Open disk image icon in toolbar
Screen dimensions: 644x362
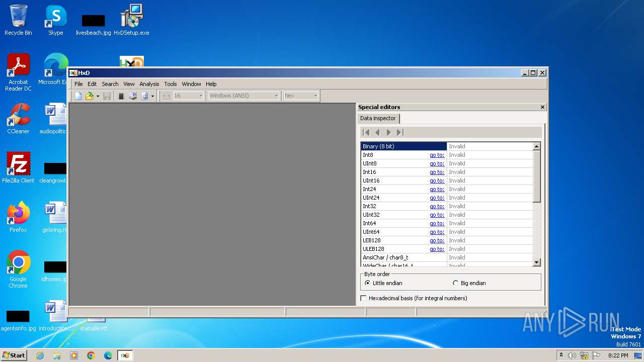click(145, 96)
